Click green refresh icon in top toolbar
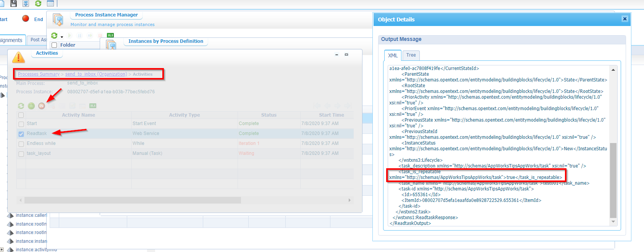The width and height of the screenshot is (644, 252). (38, 3)
